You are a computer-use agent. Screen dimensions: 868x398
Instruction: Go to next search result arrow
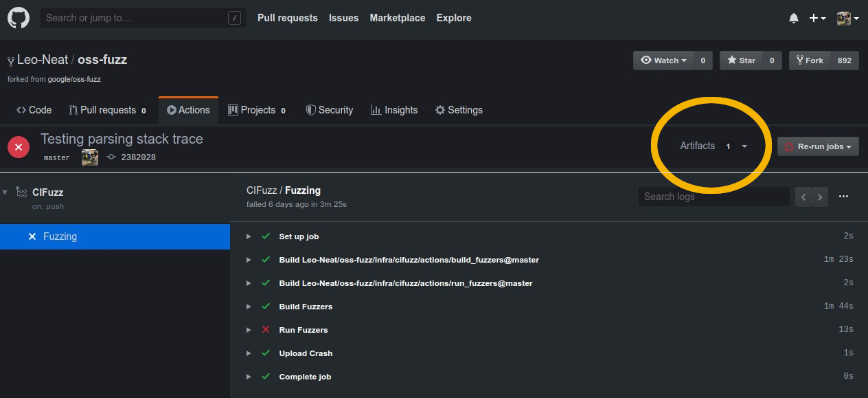(820, 197)
